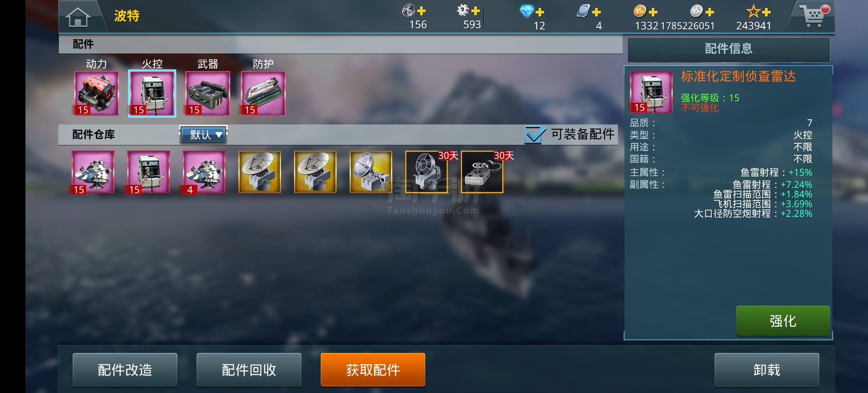Image resolution: width=868 pixels, height=393 pixels.
Task: Uncheck the 可装备配件 checkbox
Action: click(x=534, y=135)
